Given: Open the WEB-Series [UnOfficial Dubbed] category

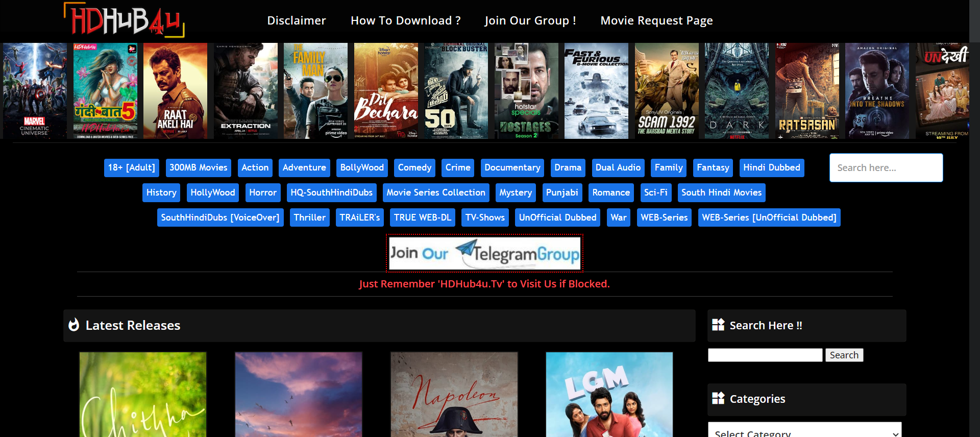Looking at the screenshot, I should point(769,218).
